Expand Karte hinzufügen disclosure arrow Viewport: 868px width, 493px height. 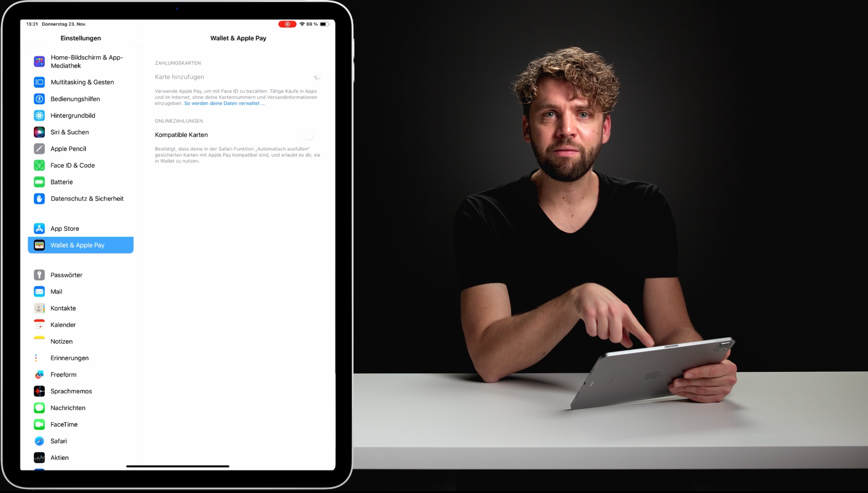click(x=317, y=77)
